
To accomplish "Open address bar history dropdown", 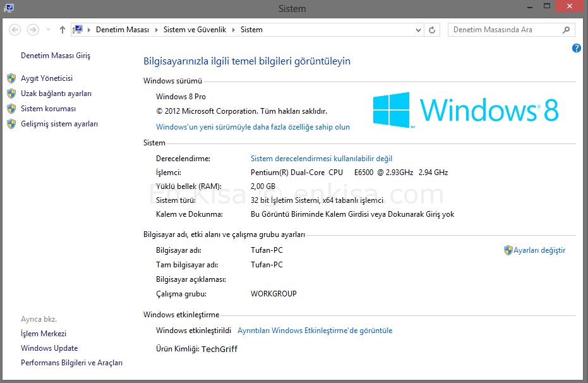I will pos(418,30).
